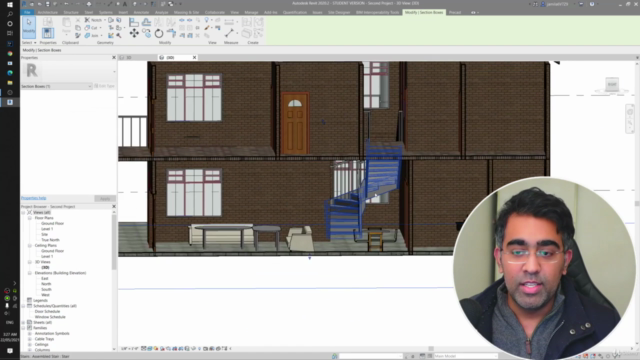Expand the Cable Trays family node
Screen dimensions: 640x360
tap(29, 339)
